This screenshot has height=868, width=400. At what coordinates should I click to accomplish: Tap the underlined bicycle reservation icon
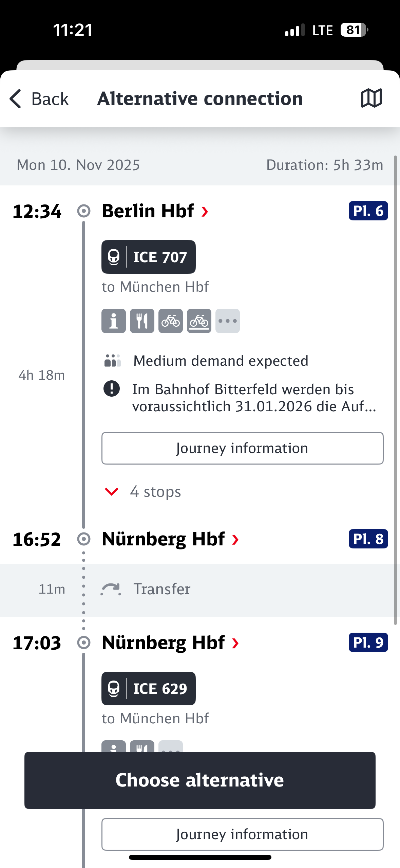click(x=199, y=321)
